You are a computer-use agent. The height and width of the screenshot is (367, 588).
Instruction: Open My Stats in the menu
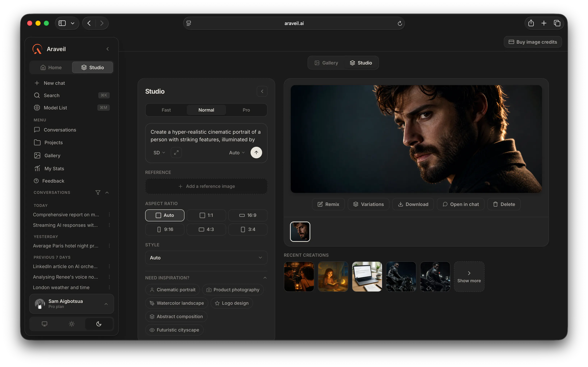point(72,168)
